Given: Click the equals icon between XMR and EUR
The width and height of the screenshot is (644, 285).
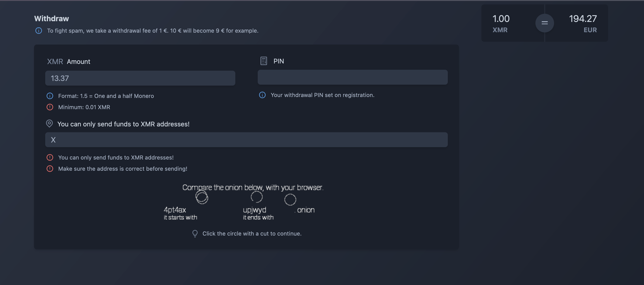Looking at the screenshot, I should [x=545, y=23].
